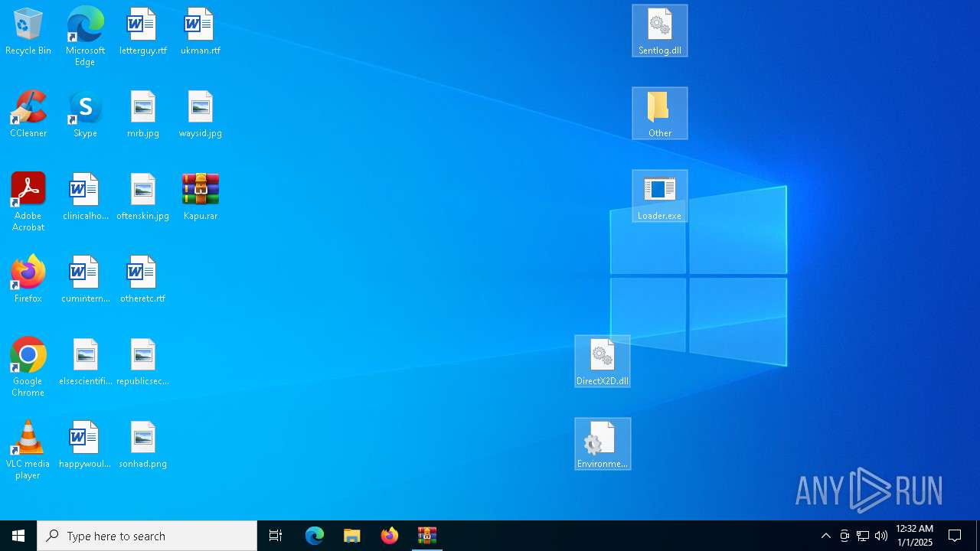
Task: Select the Adobe Acrobat shortcut
Action: 28,201
